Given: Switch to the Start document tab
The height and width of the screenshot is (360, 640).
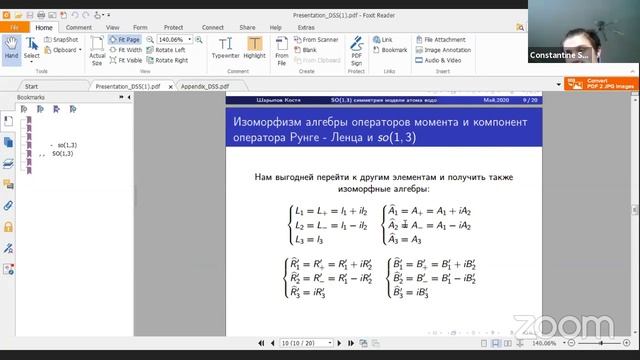Looking at the screenshot, I should pos(31,87).
